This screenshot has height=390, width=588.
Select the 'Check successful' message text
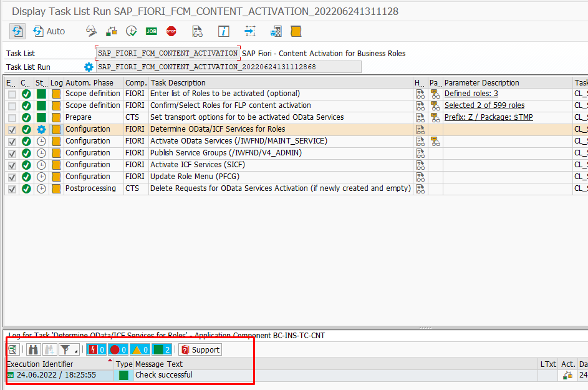pos(164,375)
